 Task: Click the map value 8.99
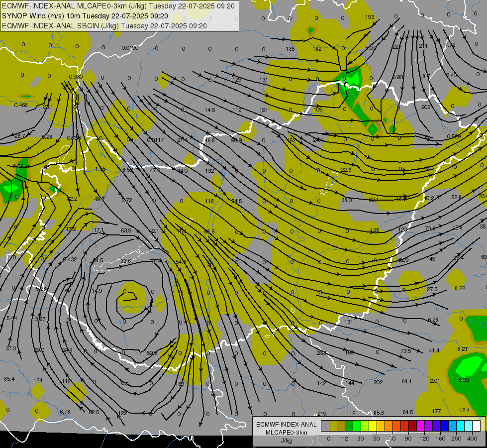pos(463,380)
